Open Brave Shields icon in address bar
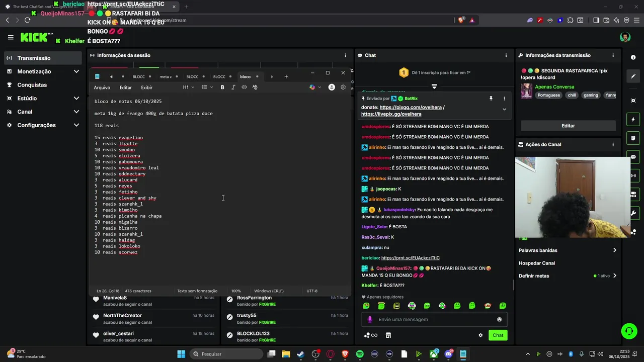 pyautogui.click(x=461, y=20)
